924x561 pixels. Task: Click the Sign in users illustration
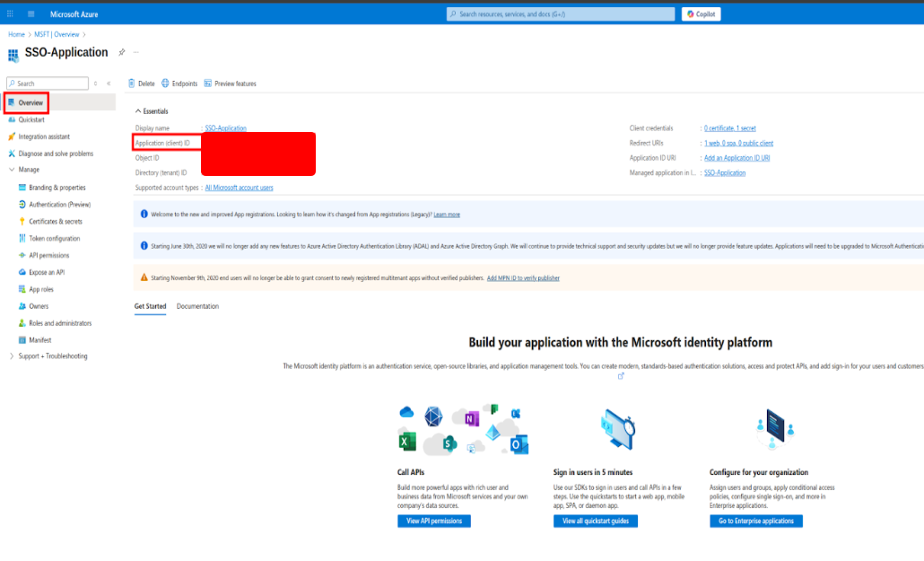[x=617, y=429]
